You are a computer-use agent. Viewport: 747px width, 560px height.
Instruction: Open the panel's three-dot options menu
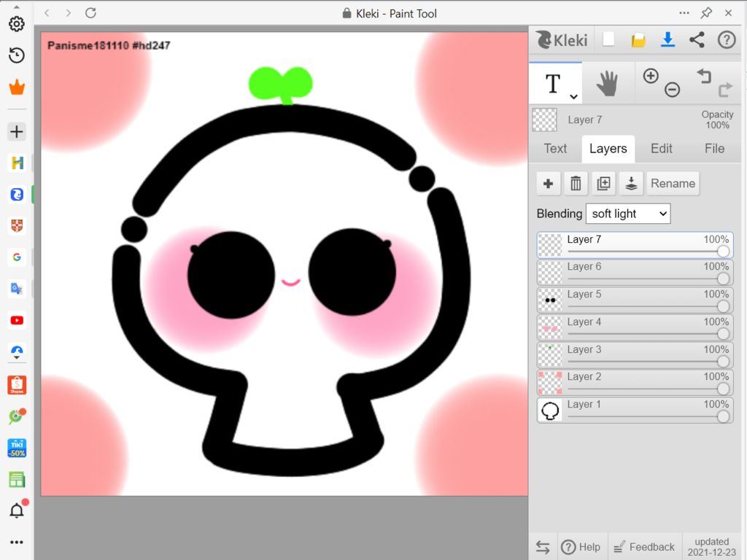(684, 13)
